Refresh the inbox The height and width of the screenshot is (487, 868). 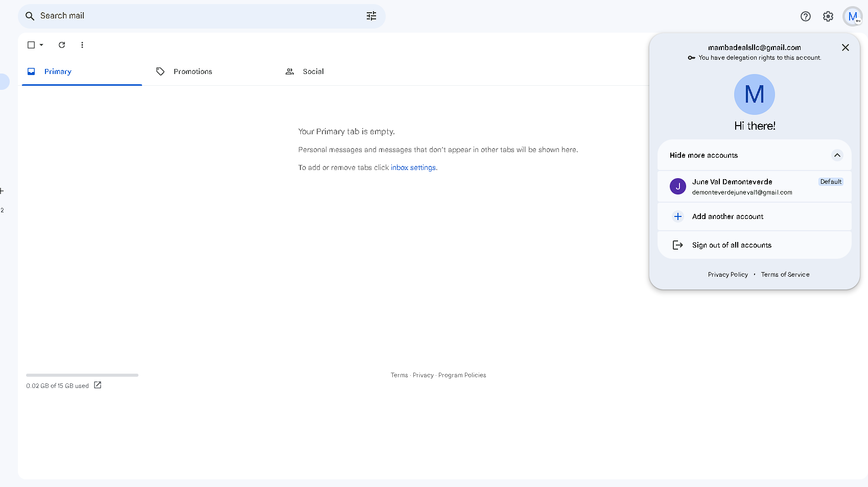click(62, 45)
